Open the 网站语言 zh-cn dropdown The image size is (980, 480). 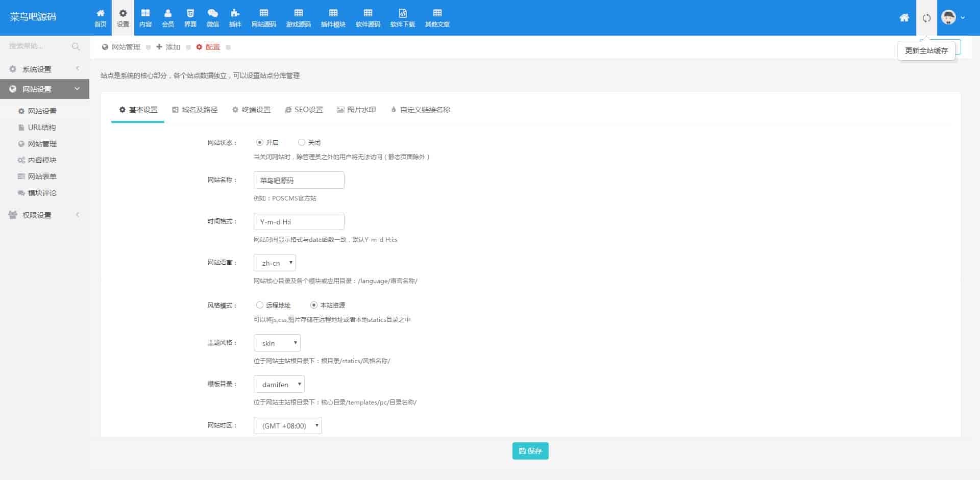click(x=275, y=263)
